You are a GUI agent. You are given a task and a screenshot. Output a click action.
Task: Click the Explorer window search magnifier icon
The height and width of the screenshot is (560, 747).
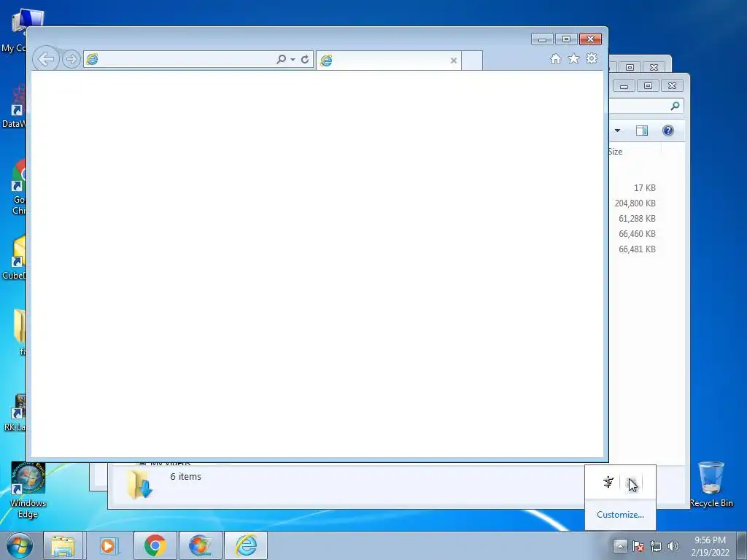coord(675,106)
